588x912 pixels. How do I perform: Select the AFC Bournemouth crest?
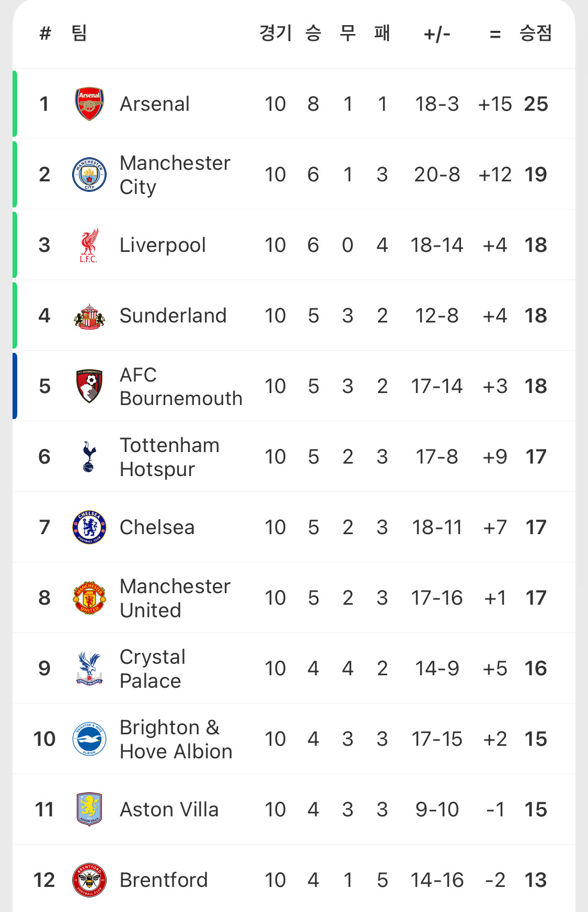click(x=89, y=386)
